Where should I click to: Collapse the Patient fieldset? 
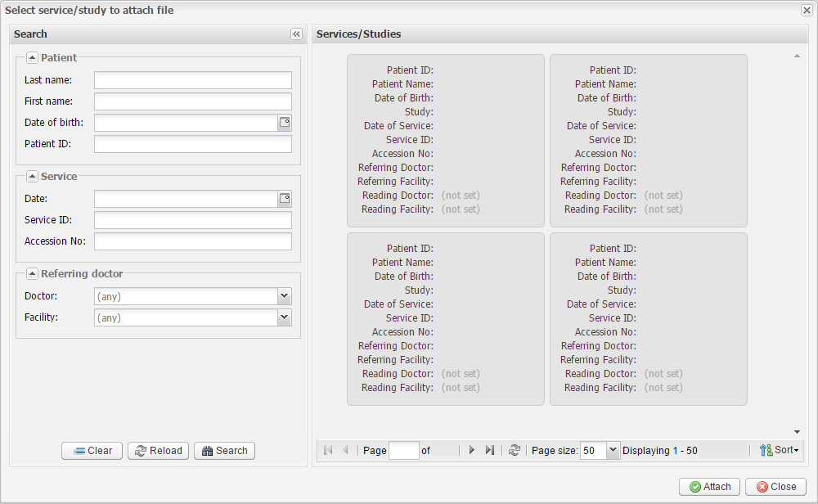click(33, 58)
